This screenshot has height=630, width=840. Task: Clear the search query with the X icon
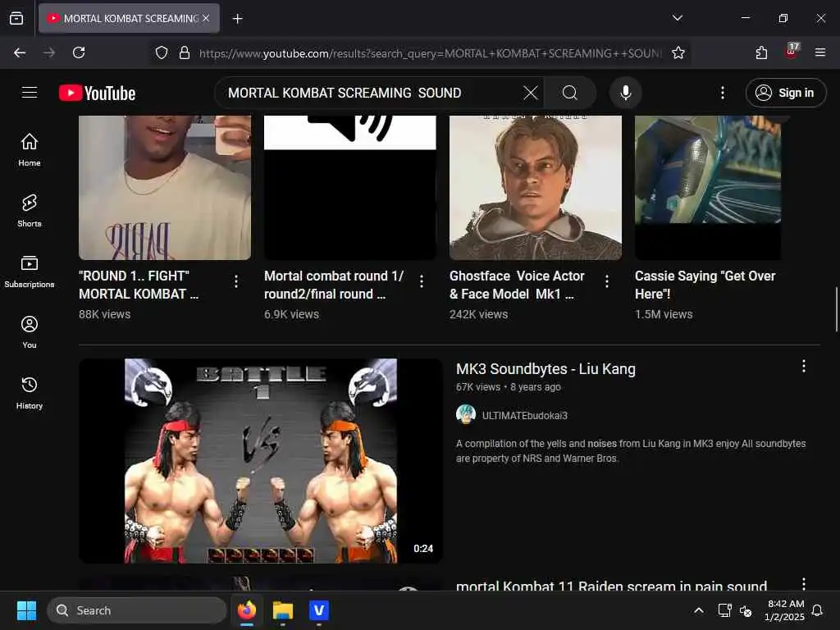531,93
